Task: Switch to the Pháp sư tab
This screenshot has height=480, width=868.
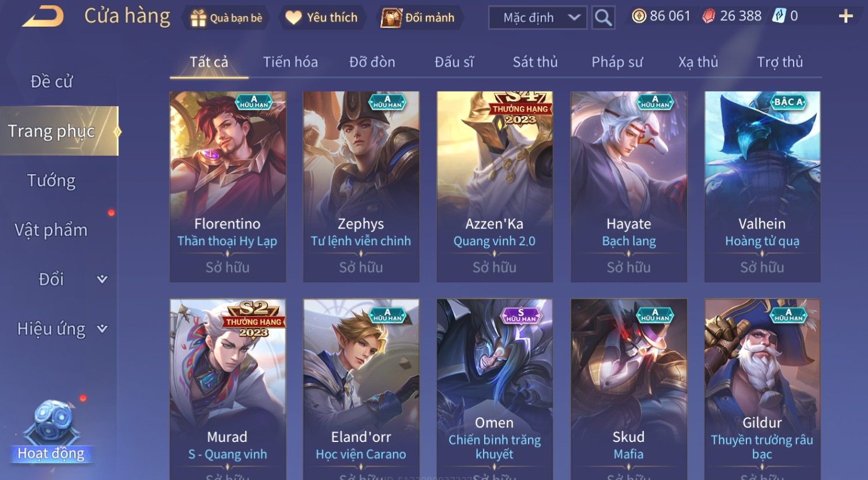Action: coord(617,62)
